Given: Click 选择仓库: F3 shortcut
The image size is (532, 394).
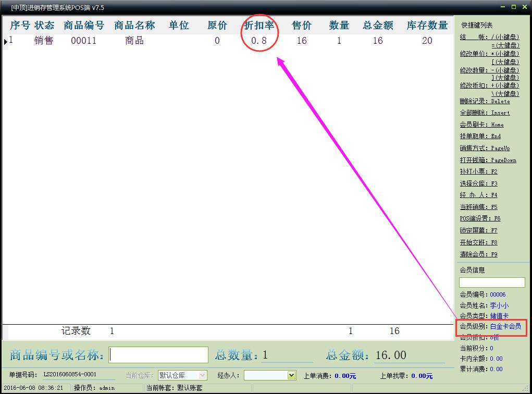Looking at the screenshot, I should (478, 183).
